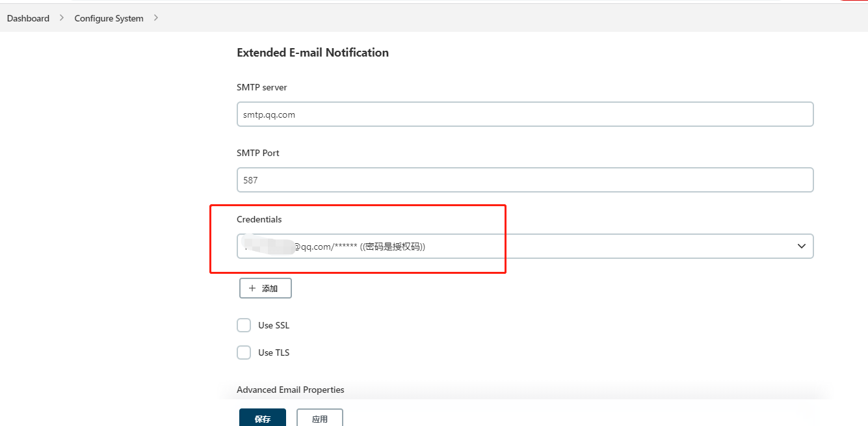Click the Credentials field label
The width and height of the screenshot is (868, 426).
[x=259, y=220]
